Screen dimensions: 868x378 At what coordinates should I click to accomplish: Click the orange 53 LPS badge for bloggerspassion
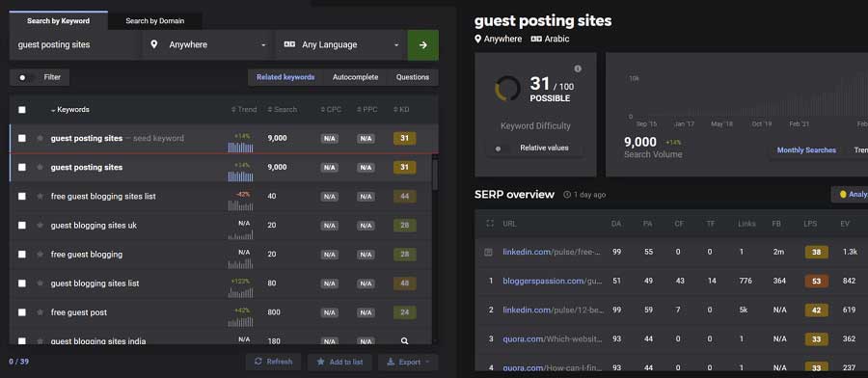coord(817,282)
